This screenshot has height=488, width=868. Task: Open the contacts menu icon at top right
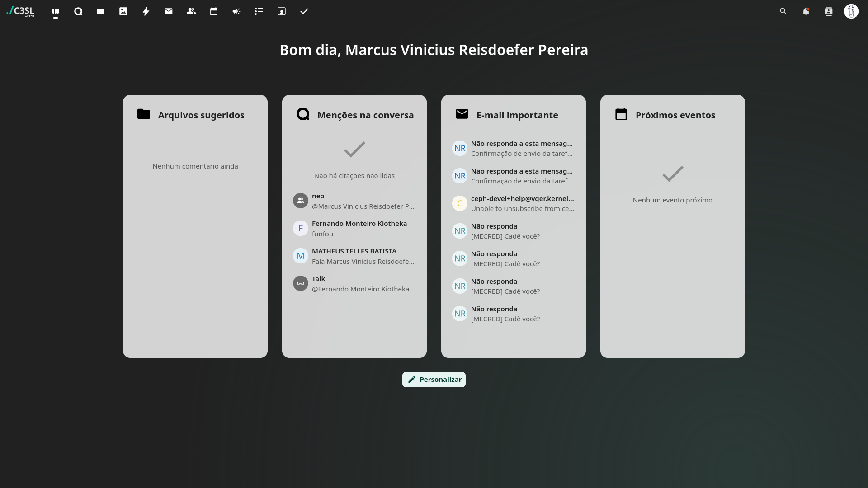tap(828, 11)
